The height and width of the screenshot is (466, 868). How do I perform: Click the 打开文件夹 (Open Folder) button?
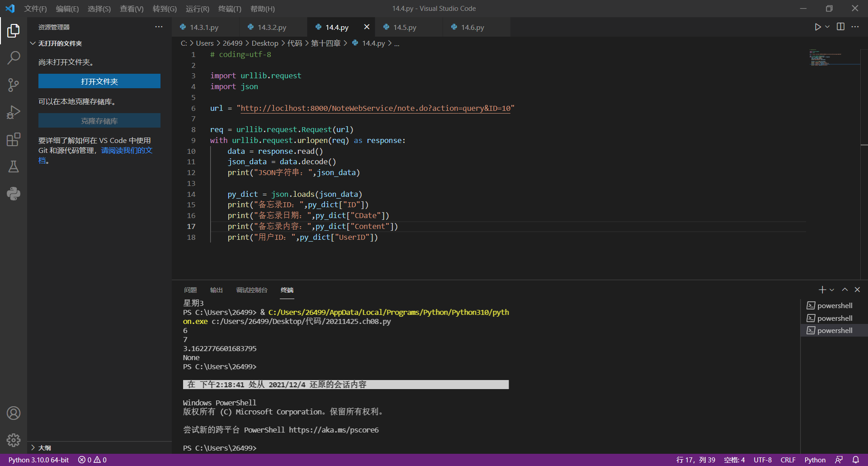(x=99, y=81)
